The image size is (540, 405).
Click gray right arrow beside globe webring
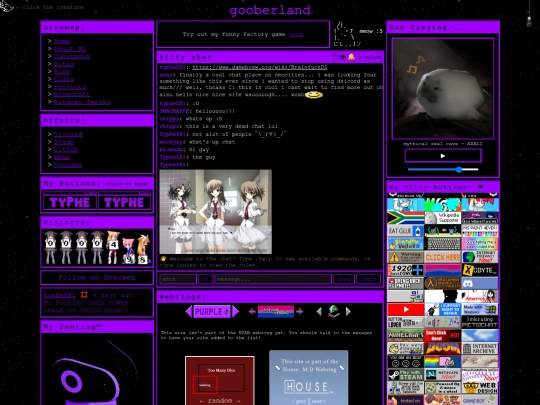[348, 312]
